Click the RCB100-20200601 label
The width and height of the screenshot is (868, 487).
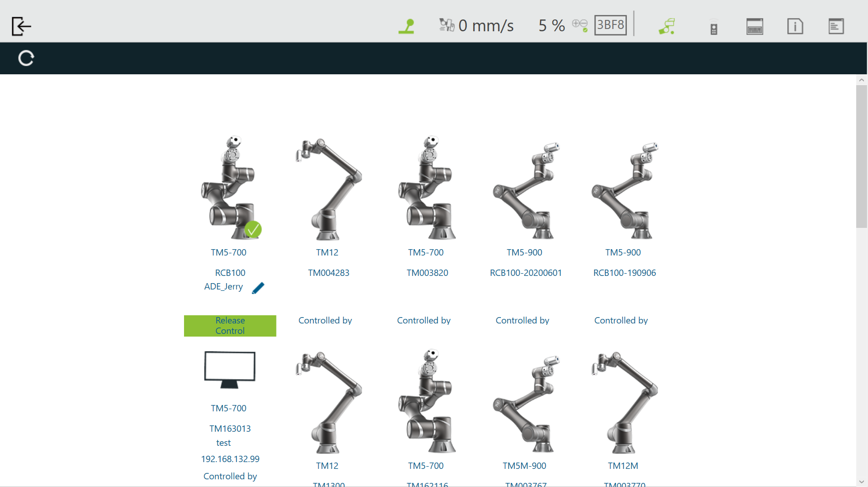click(526, 273)
